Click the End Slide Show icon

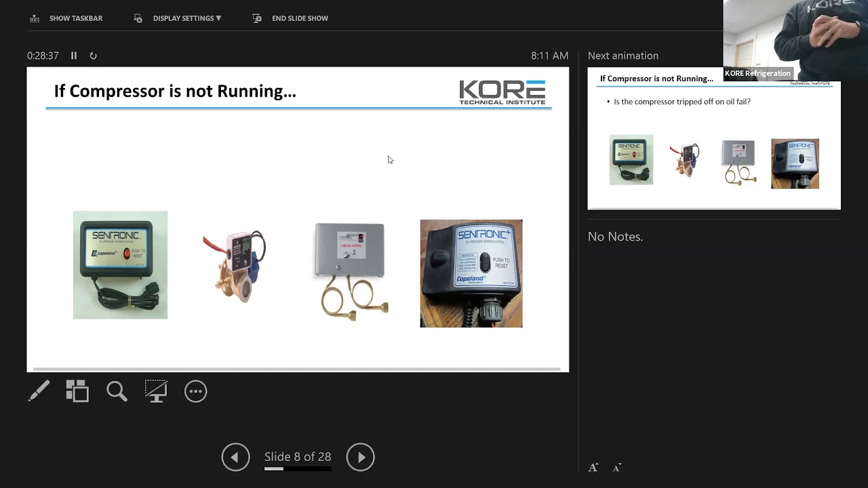click(257, 18)
